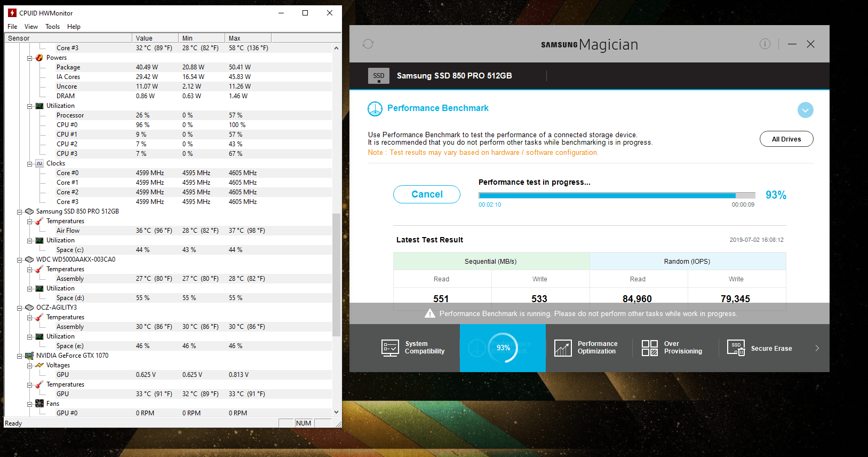
Task: Collapse the Clocks tree node
Action: click(30, 163)
